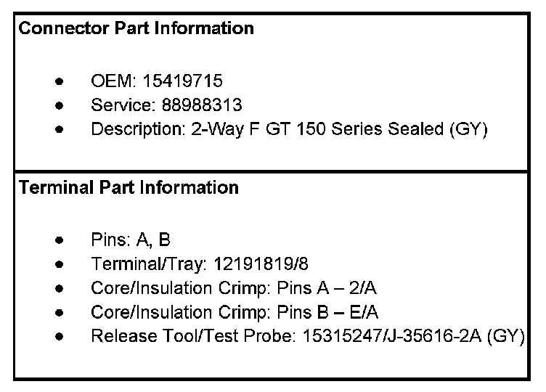
Task: Click the Pins A – 2/A crimp line
Action: click(234, 288)
